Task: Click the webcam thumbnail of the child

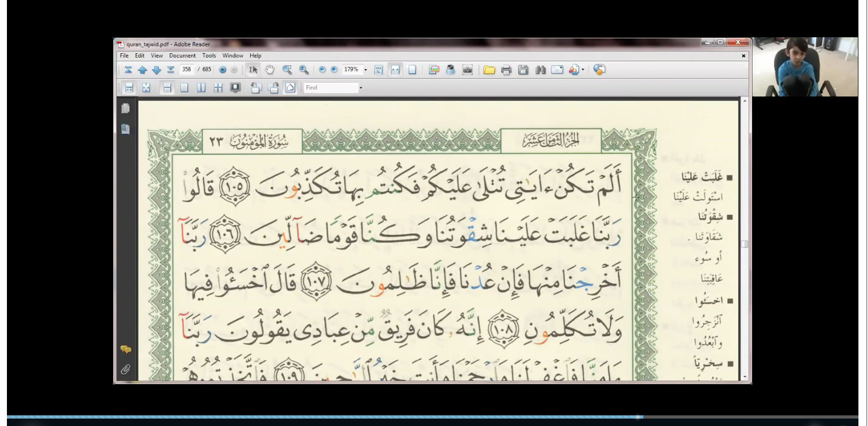Action: (805, 67)
